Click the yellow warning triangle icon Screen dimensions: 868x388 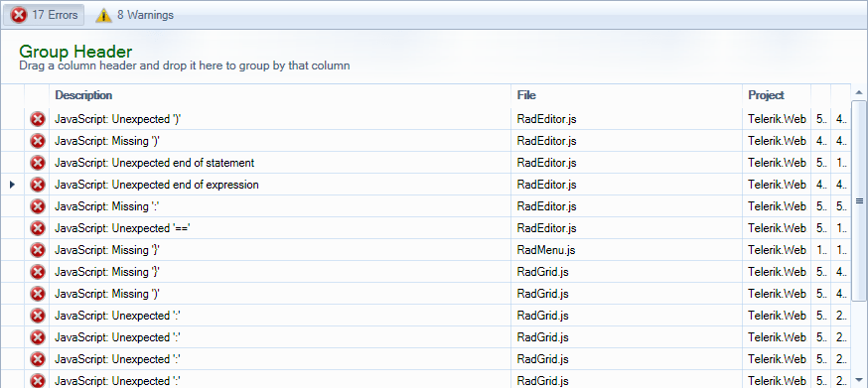[103, 16]
